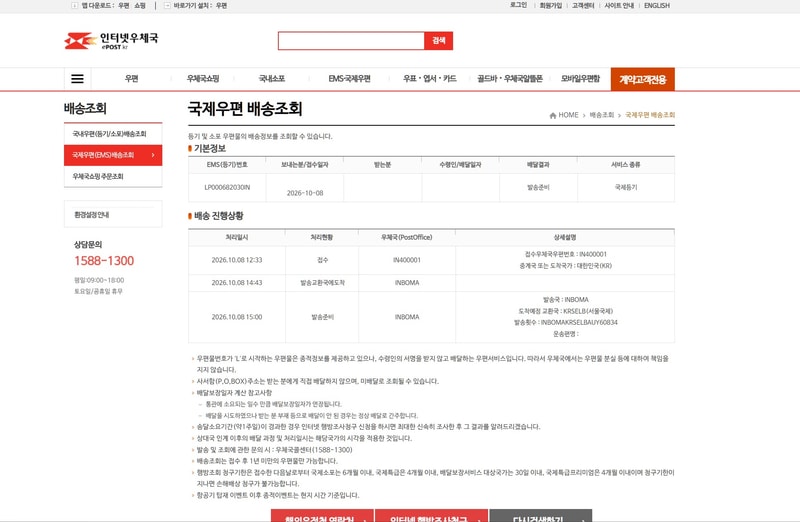Open the 사이트 안내 link

click(619, 6)
